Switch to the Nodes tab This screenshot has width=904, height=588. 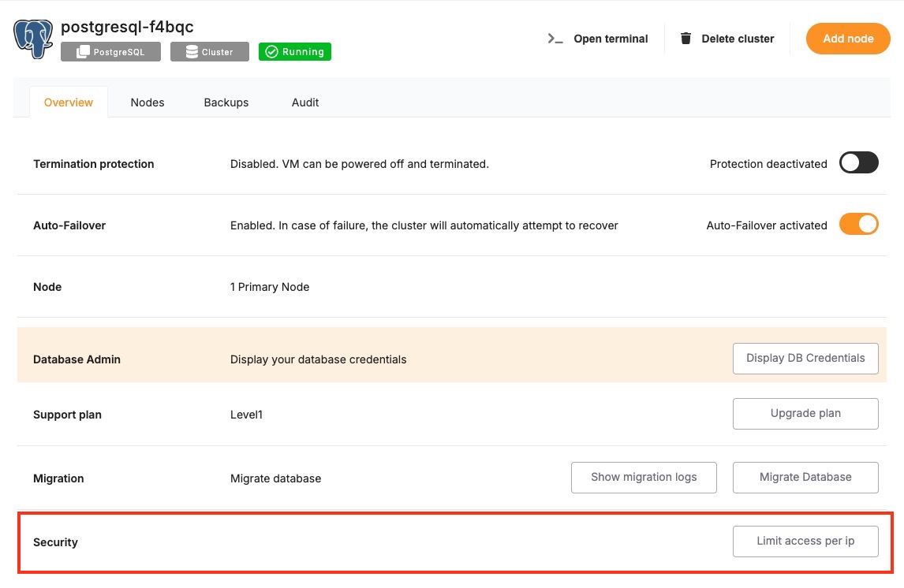[148, 102]
